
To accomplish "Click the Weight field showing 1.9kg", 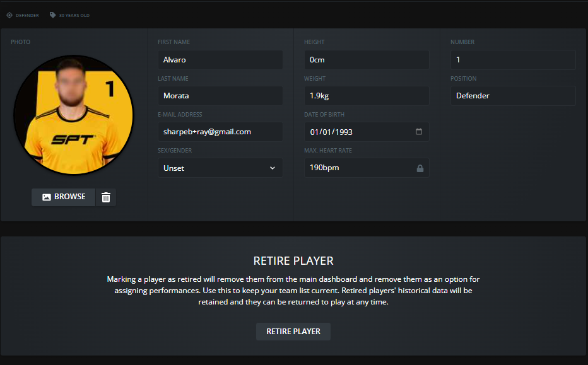I will click(x=367, y=96).
